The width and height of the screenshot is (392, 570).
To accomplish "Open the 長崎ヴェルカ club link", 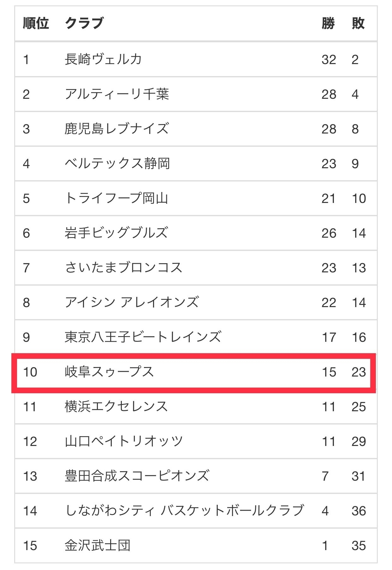I will [x=103, y=59].
